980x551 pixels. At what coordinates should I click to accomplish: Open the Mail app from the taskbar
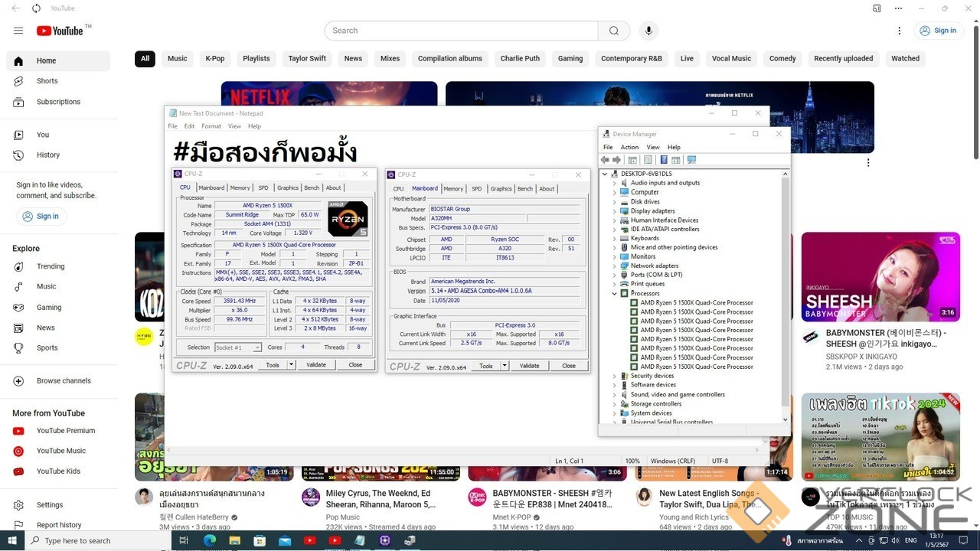tap(285, 540)
